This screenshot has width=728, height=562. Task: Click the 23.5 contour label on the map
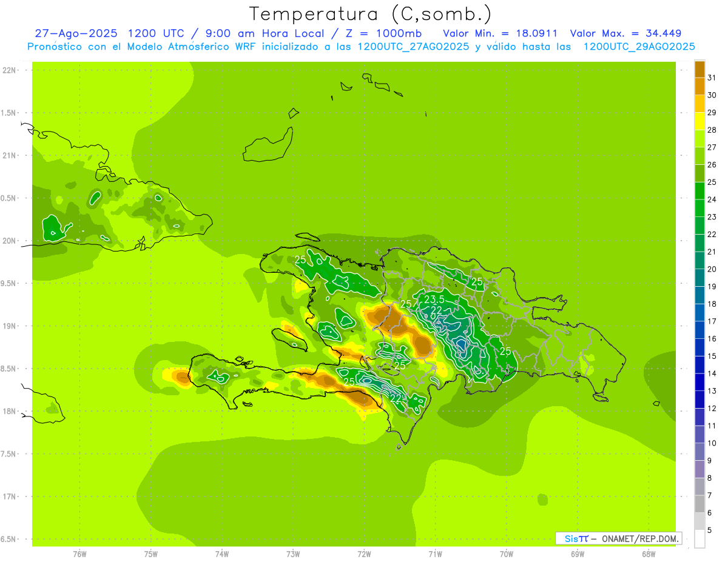pos(434,299)
